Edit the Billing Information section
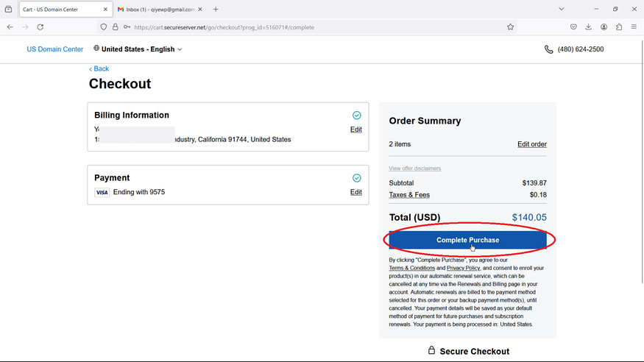 (x=356, y=129)
